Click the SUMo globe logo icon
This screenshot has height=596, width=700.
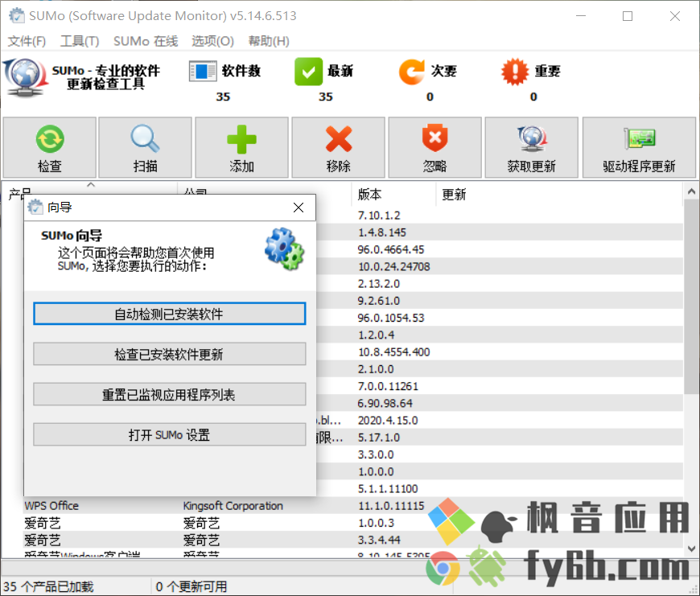point(26,77)
